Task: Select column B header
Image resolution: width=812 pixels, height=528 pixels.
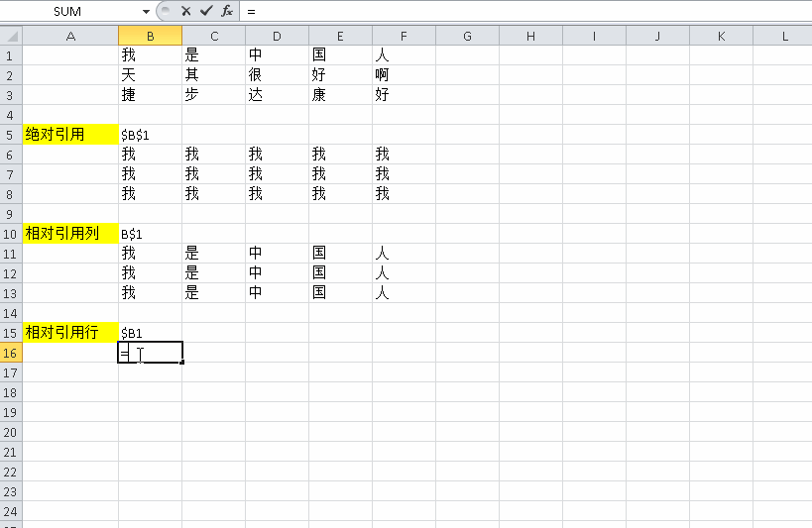Action: [150, 37]
